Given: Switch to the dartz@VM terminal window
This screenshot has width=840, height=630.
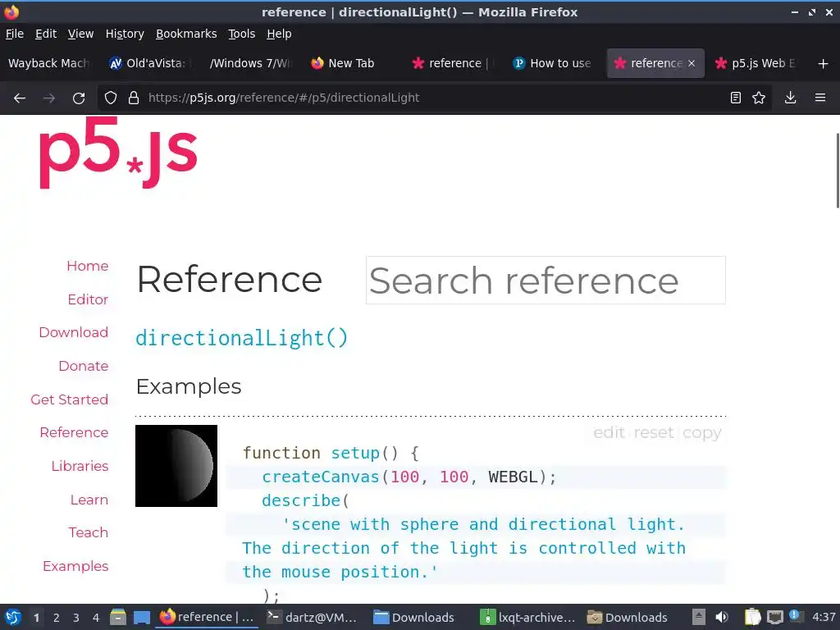Looking at the screenshot, I should [312, 617].
